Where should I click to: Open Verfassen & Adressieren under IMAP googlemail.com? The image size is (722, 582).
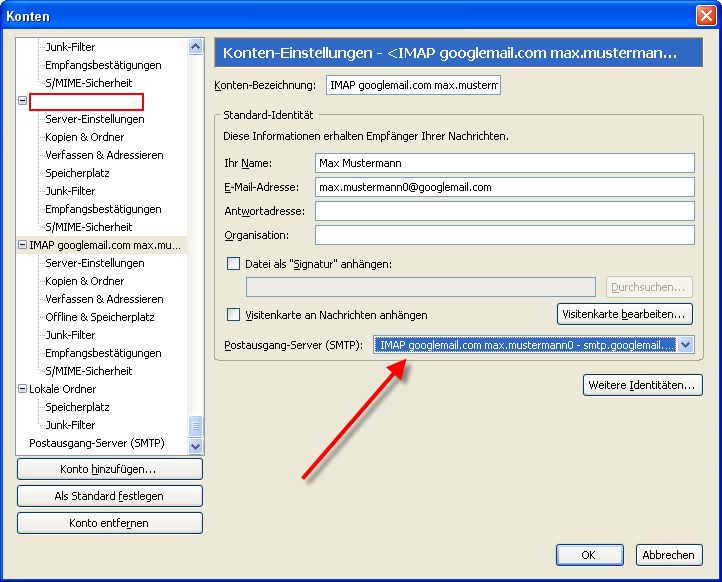click(105, 299)
